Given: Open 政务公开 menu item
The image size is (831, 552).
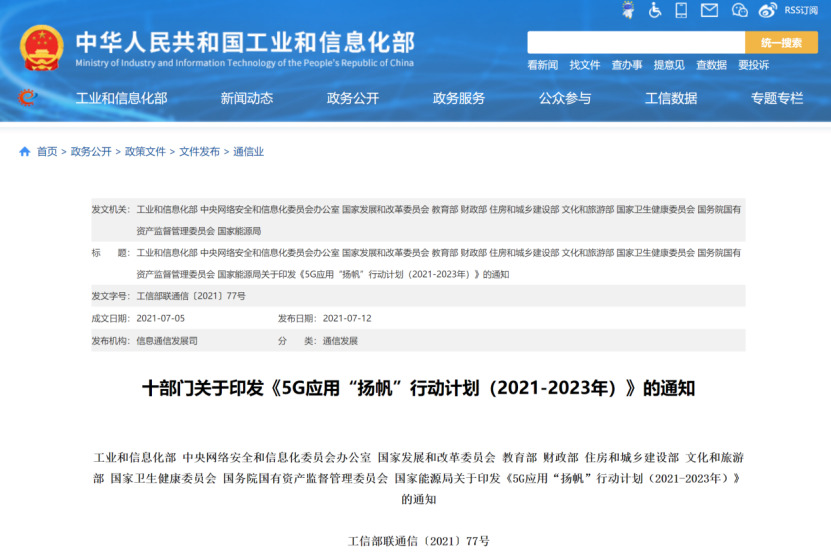Looking at the screenshot, I should [353, 99].
